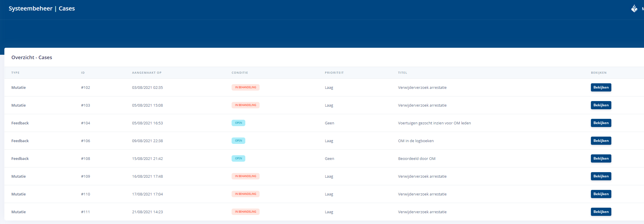Viewport: 644px width, 224px height.
Task: Click the Prioriteit column header
Action: tap(334, 73)
